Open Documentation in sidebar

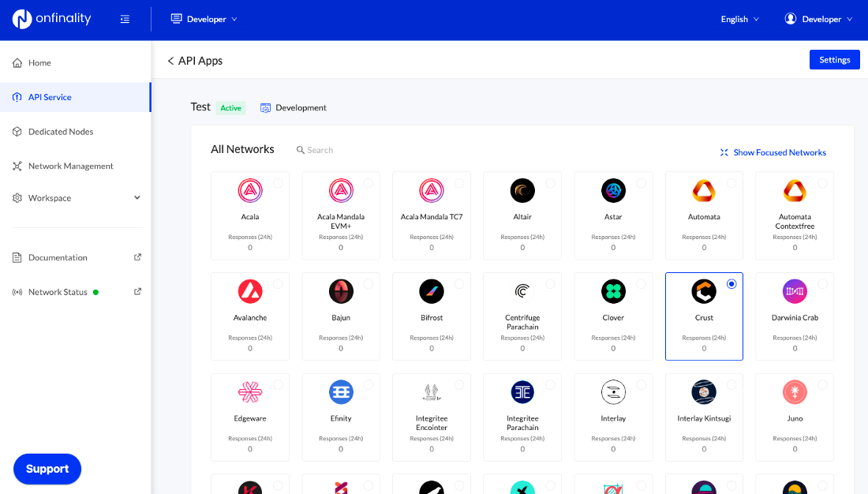pyautogui.click(x=75, y=257)
